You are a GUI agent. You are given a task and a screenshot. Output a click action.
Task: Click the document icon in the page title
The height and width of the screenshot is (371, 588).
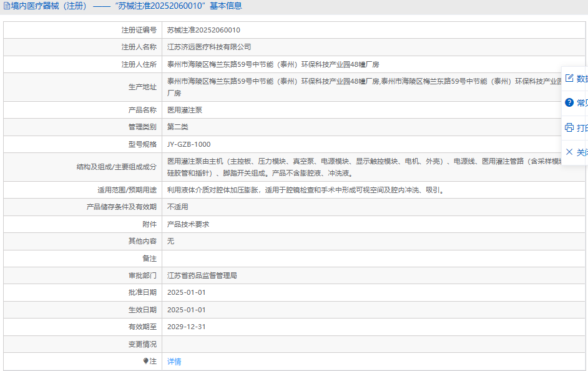6,6
